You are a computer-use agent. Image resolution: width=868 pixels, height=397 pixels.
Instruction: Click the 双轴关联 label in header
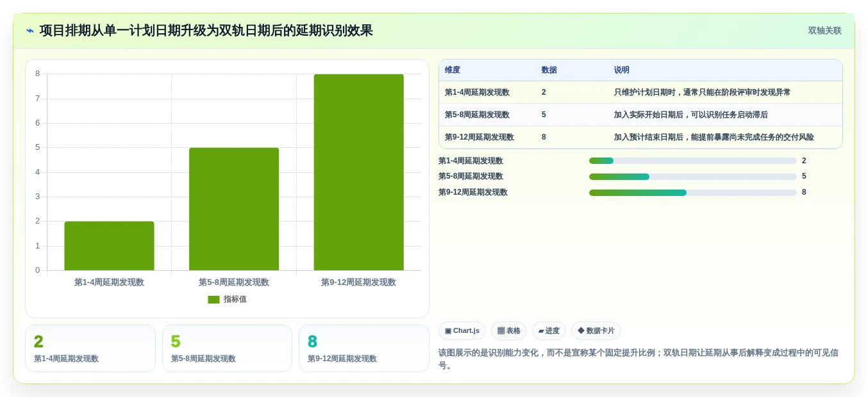[x=824, y=31]
